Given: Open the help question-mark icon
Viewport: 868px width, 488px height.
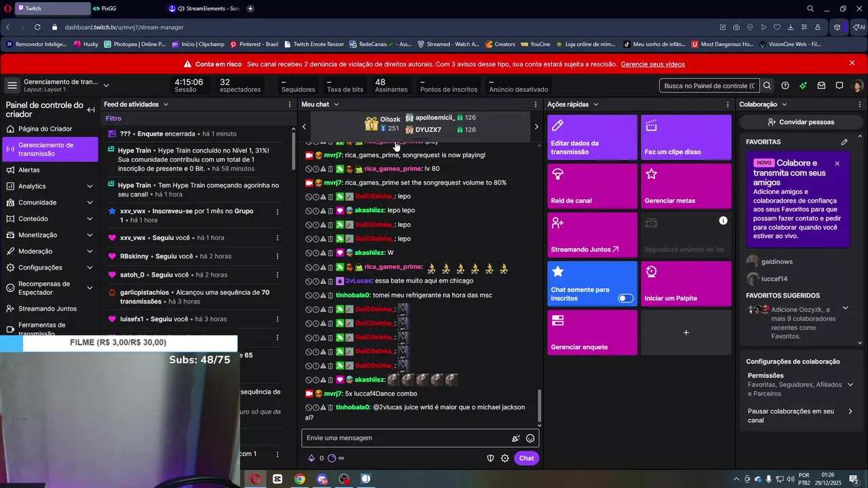Looking at the screenshot, I should click(x=785, y=85).
